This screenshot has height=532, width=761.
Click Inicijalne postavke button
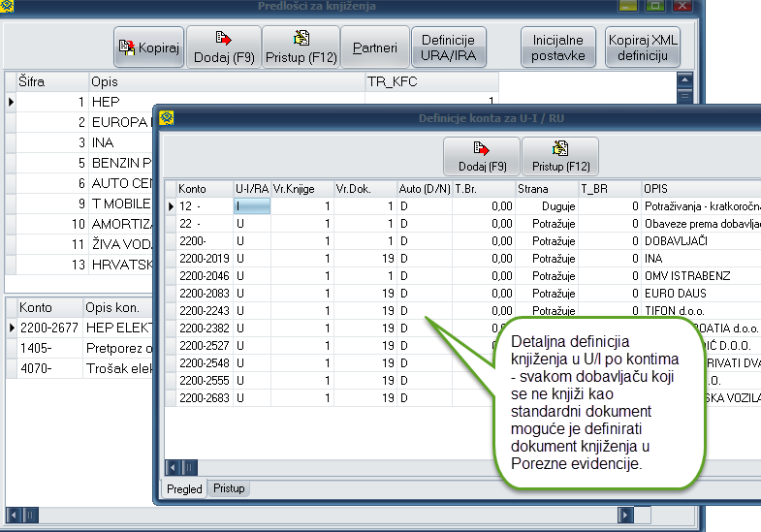(558, 47)
